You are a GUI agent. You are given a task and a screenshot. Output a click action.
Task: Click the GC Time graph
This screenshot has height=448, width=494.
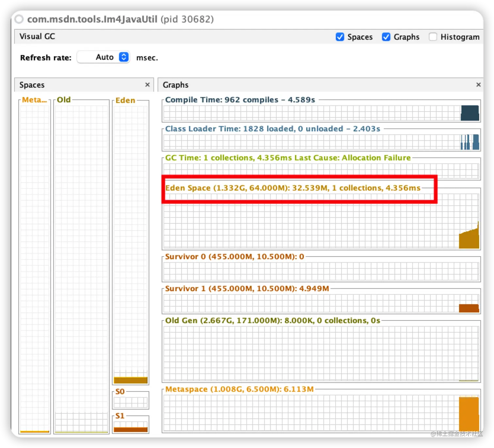coord(321,171)
